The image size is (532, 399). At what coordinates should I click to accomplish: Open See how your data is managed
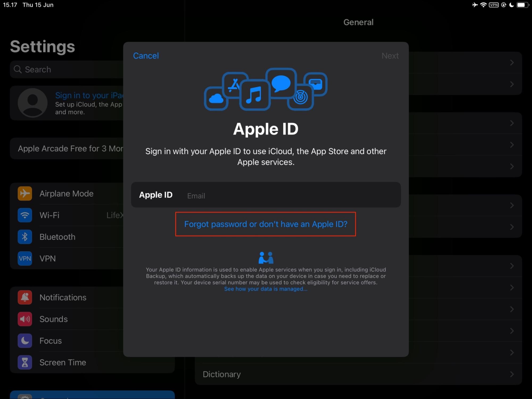point(266,289)
